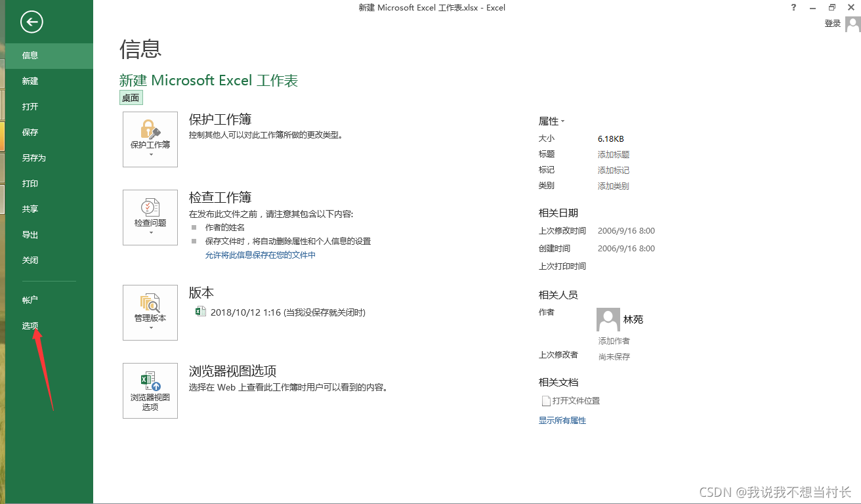Click the 创建时间 date value

pyautogui.click(x=626, y=249)
